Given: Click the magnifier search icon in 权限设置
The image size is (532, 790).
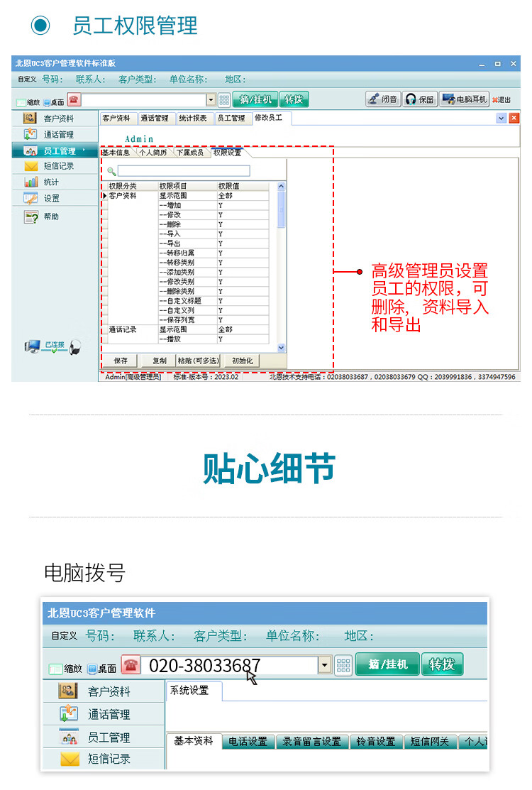Looking at the screenshot, I should coord(112,171).
